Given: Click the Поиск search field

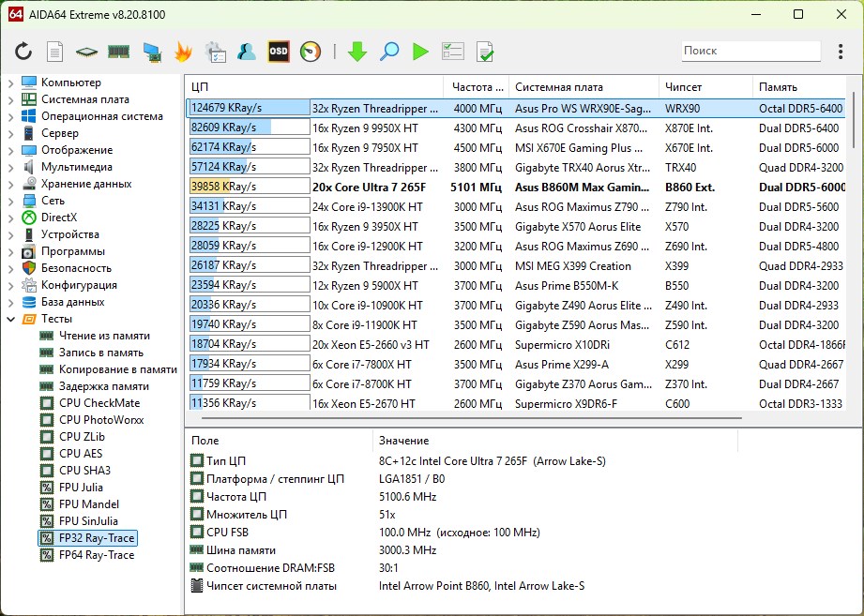Looking at the screenshot, I should point(749,52).
